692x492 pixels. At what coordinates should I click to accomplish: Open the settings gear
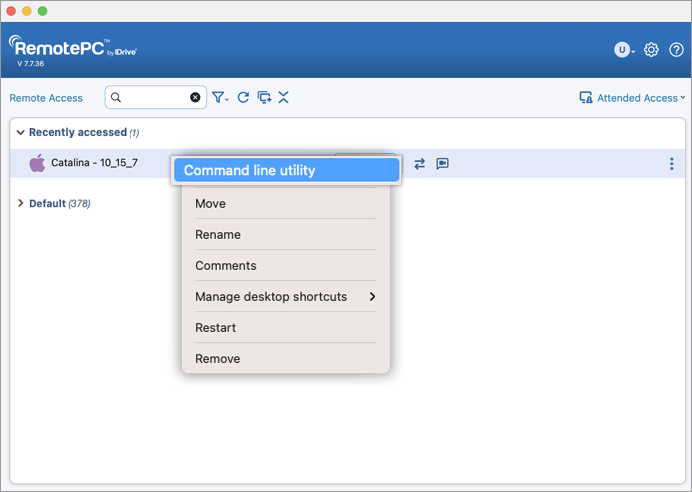coord(651,50)
